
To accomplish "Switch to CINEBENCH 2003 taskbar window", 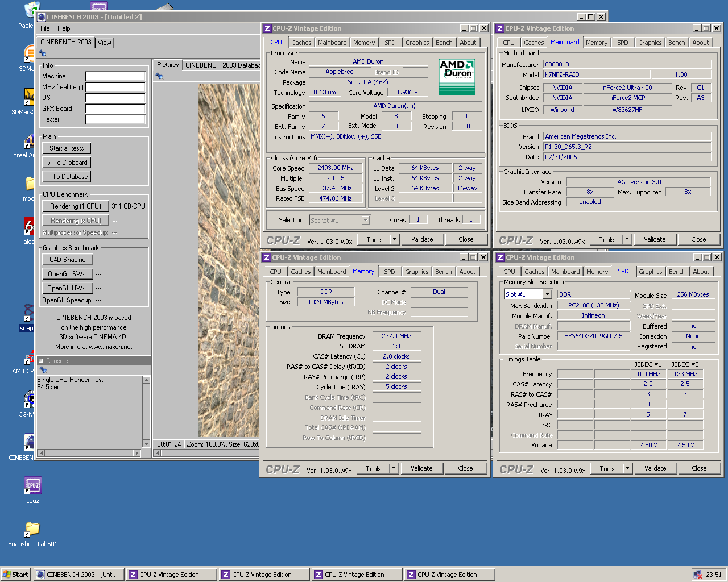I will (78, 575).
